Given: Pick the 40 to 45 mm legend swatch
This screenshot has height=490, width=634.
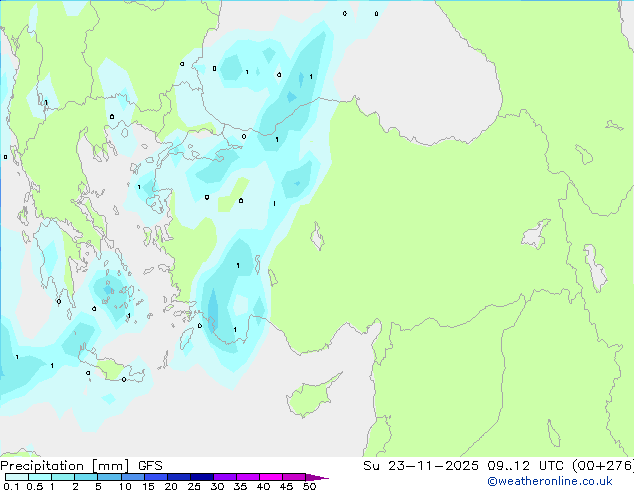Looking at the screenshot, I should [x=271, y=477].
